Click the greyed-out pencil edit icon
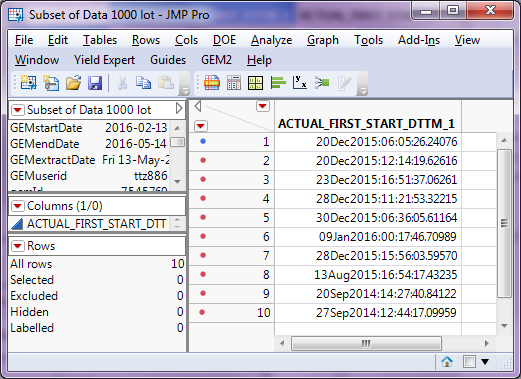Image resolution: width=521 pixels, height=379 pixels. click(344, 83)
